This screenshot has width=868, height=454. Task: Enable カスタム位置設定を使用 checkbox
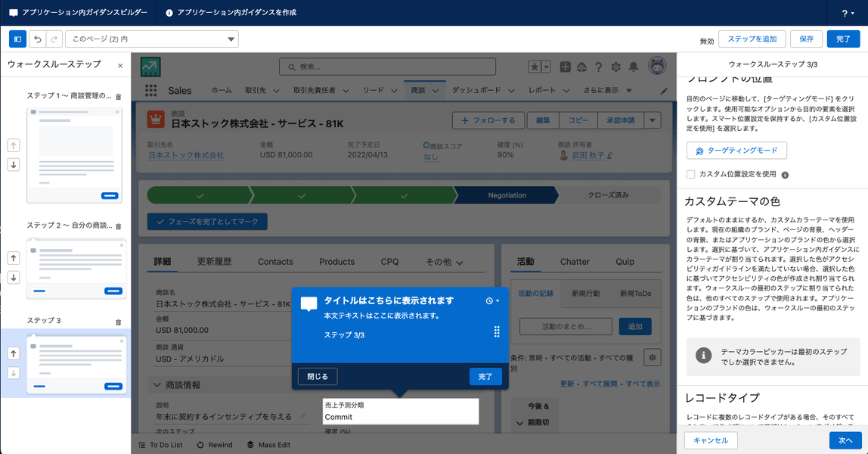point(690,174)
